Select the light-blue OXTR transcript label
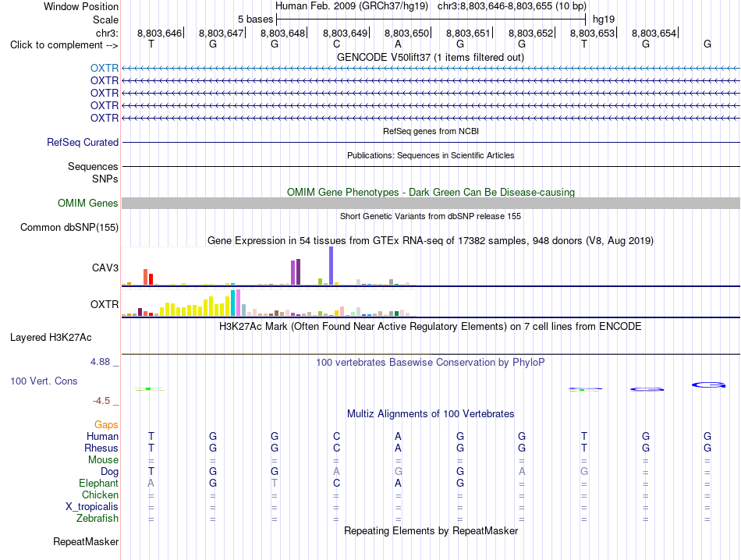The height and width of the screenshot is (560, 741). click(x=105, y=68)
